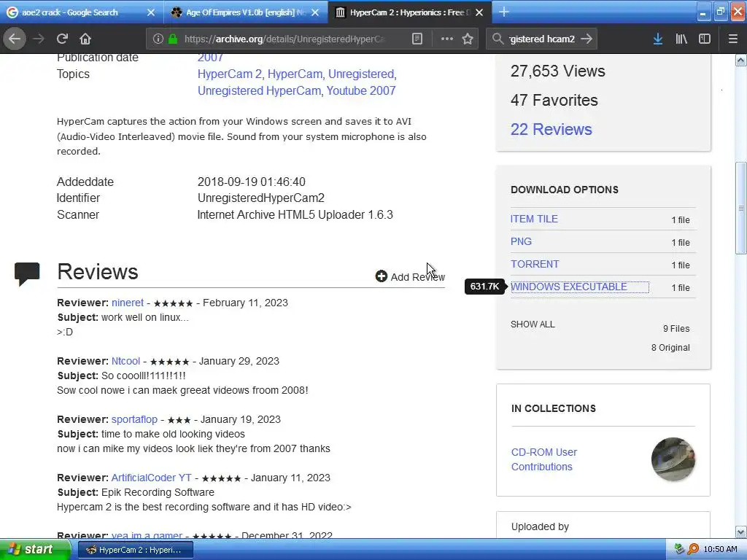Viewport: 747px width, 560px height.
Task: Click the browser search box
Action: pos(543,39)
